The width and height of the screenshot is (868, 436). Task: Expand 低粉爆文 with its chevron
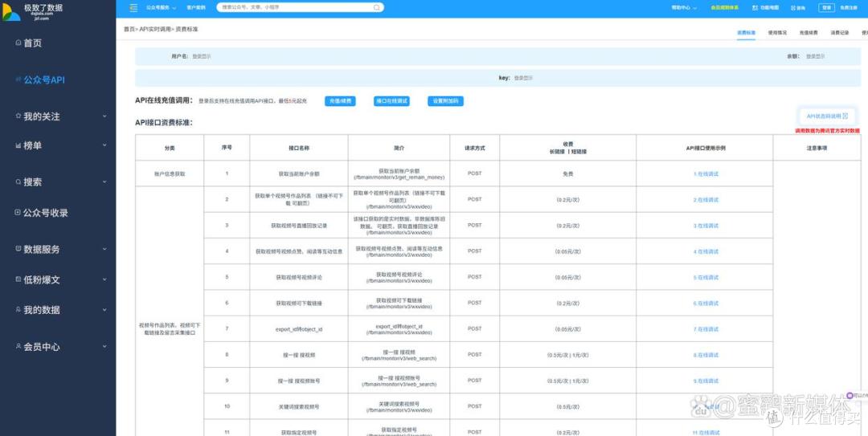coord(104,280)
